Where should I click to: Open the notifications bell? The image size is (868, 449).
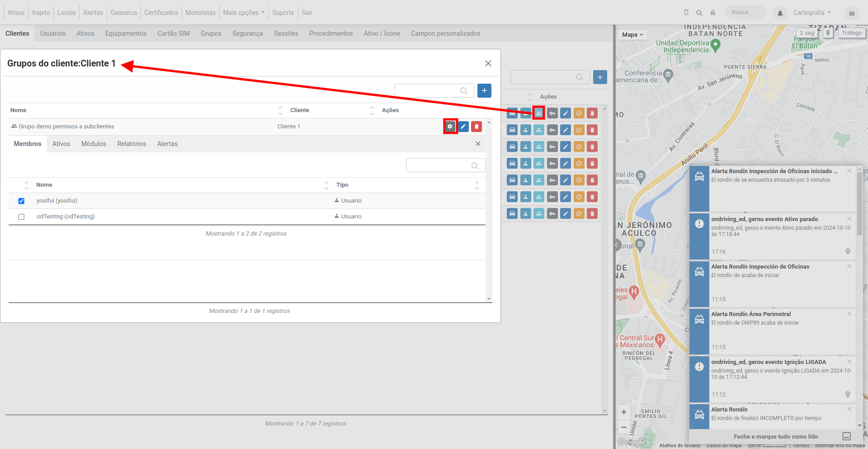point(780,13)
